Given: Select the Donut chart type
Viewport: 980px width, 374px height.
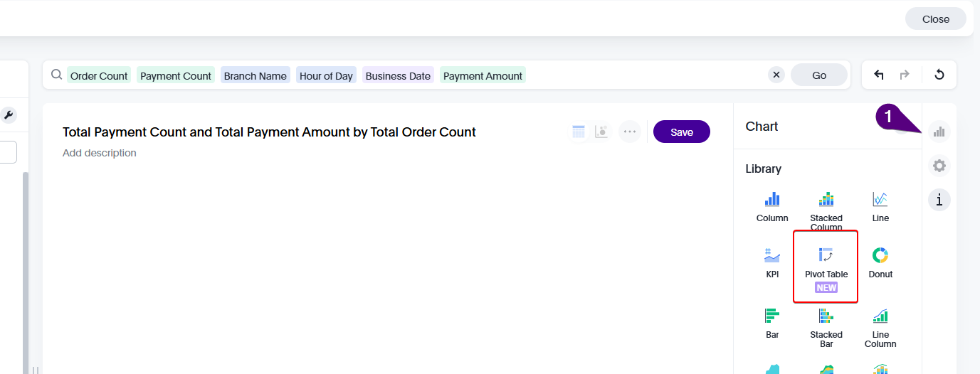Looking at the screenshot, I should (880, 262).
